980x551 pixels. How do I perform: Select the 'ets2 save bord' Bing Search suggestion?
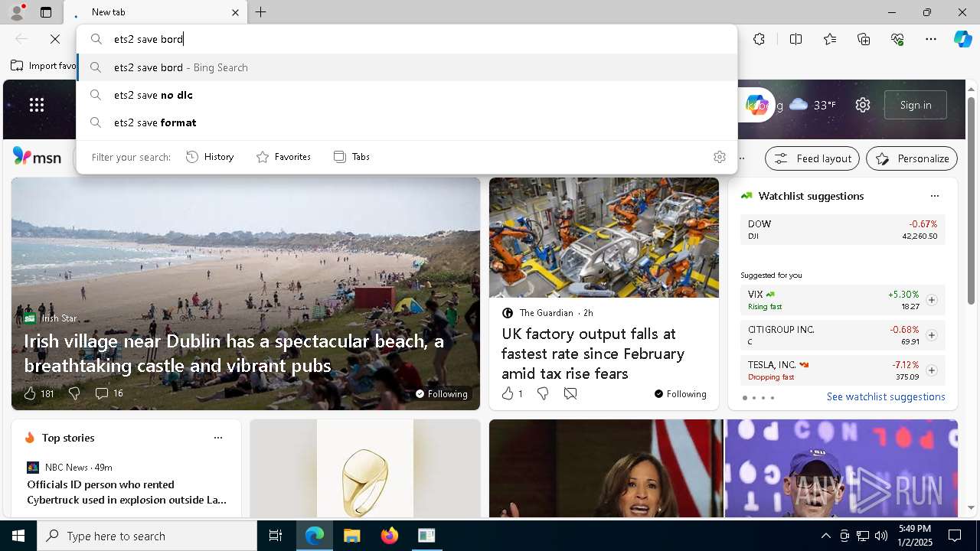[x=407, y=67]
